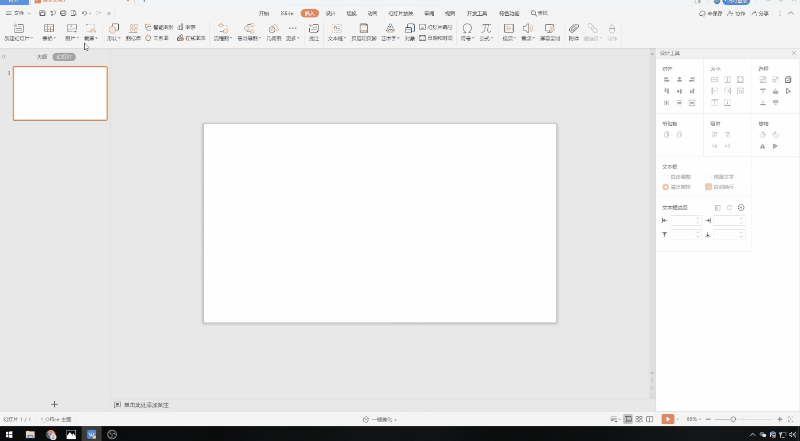Click the New Slide icon in ribbon
The width and height of the screenshot is (800, 441).
(18, 29)
